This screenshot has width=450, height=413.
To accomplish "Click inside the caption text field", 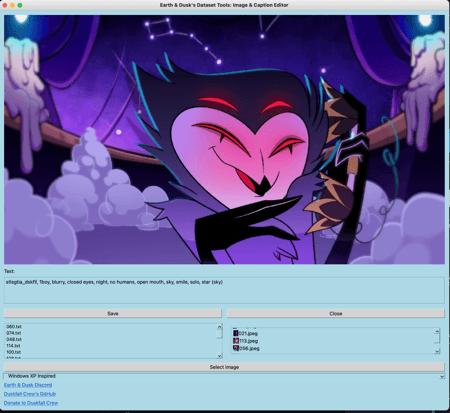I will [224, 290].
